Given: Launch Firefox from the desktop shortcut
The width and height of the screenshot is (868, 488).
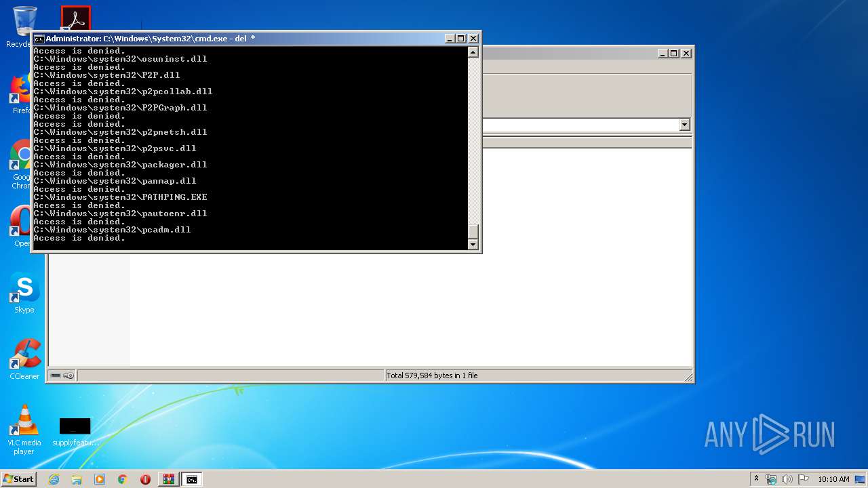Looking at the screenshot, I should (22, 94).
